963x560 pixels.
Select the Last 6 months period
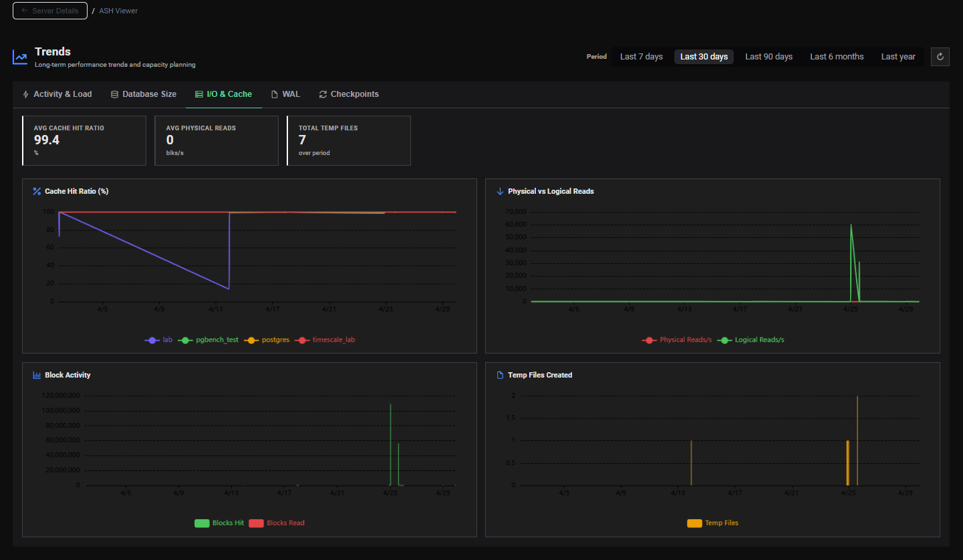click(x=837, y=57)
